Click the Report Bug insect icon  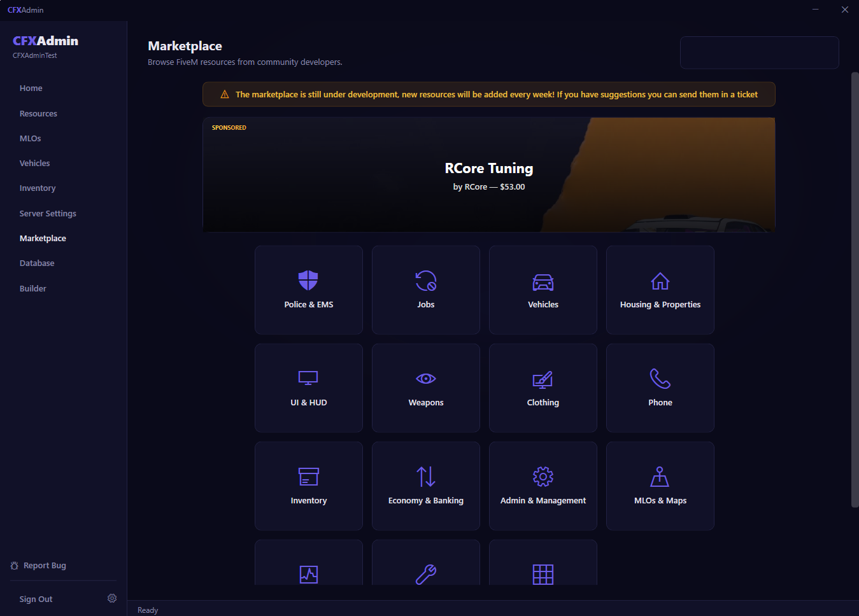(x=15, y=566)
